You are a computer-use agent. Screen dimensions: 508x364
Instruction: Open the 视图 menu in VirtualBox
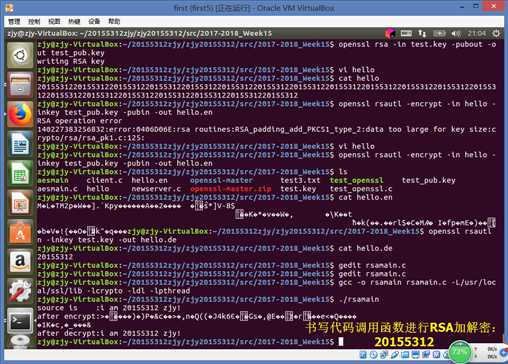coord(54,22)
